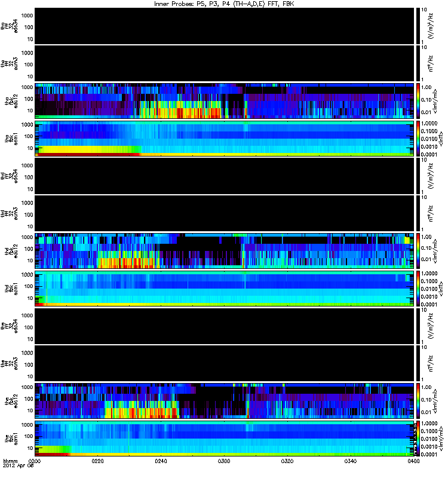
Task: Click the 'tha fbk scm1' panel label
Action: click(11, 139)
